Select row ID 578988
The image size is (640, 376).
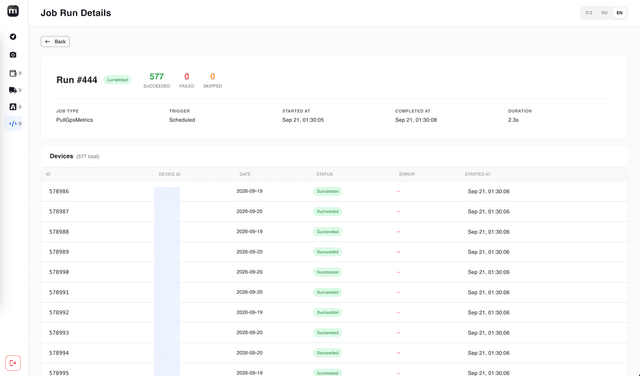coord(59,232)
